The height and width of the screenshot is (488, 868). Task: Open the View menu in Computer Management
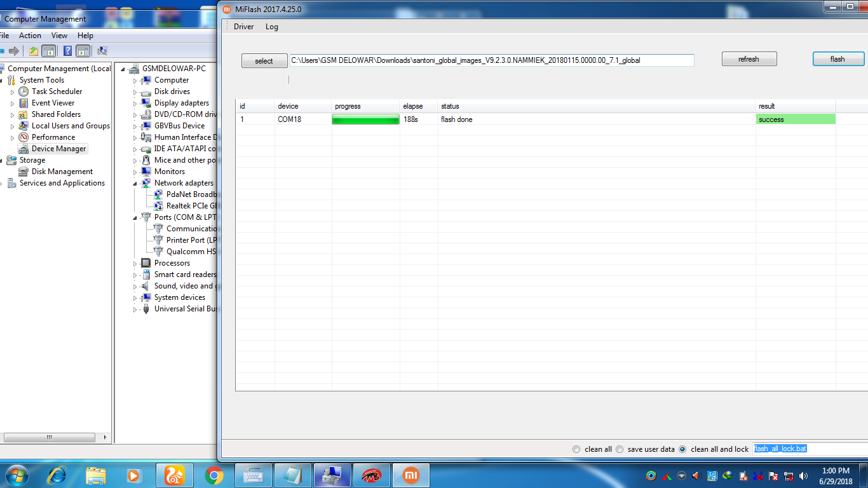tap(60, 36)
